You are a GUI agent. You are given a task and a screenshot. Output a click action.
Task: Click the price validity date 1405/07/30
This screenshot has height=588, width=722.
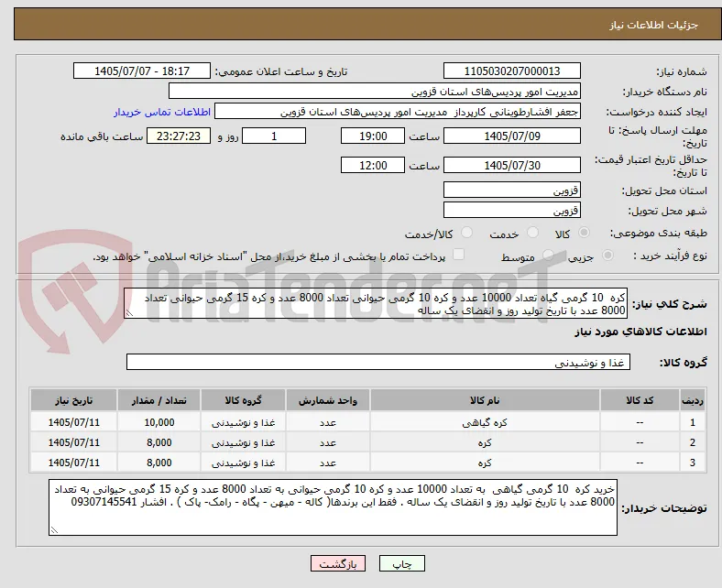511,165
